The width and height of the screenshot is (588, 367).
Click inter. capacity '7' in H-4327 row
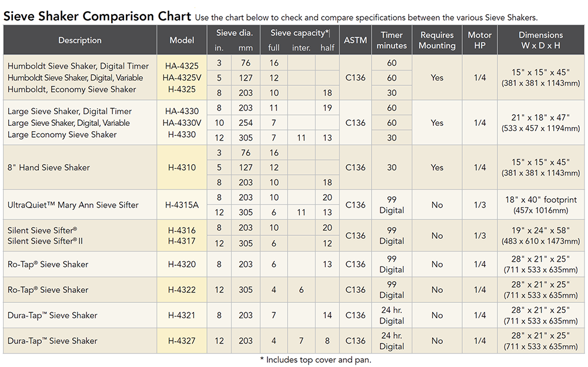(x=301, y=341)
